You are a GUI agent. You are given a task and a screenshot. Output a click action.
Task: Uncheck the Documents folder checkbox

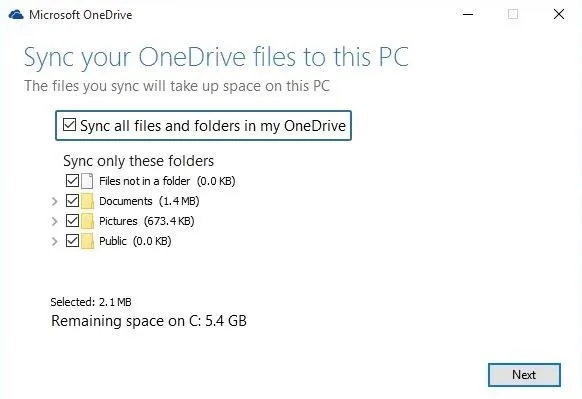point(72,201)
